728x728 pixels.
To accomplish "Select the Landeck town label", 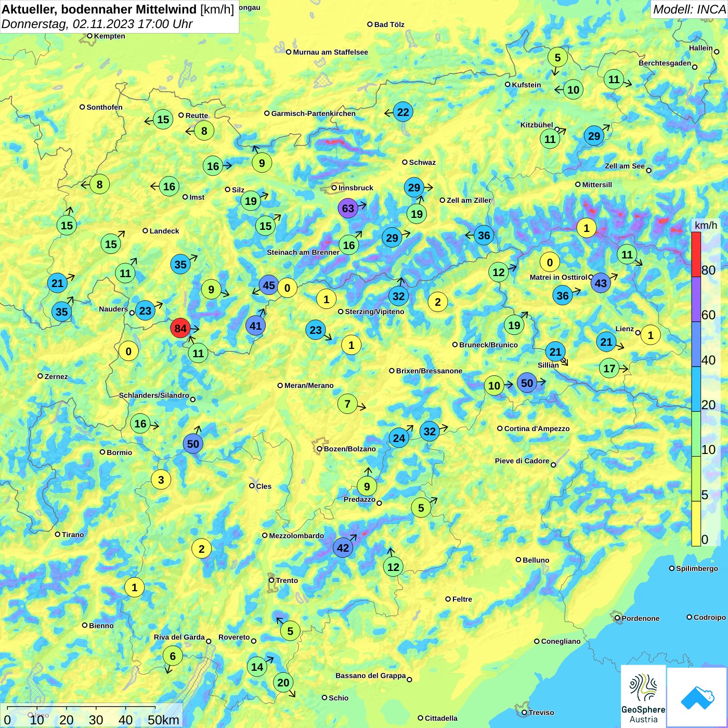I will 164,231.
